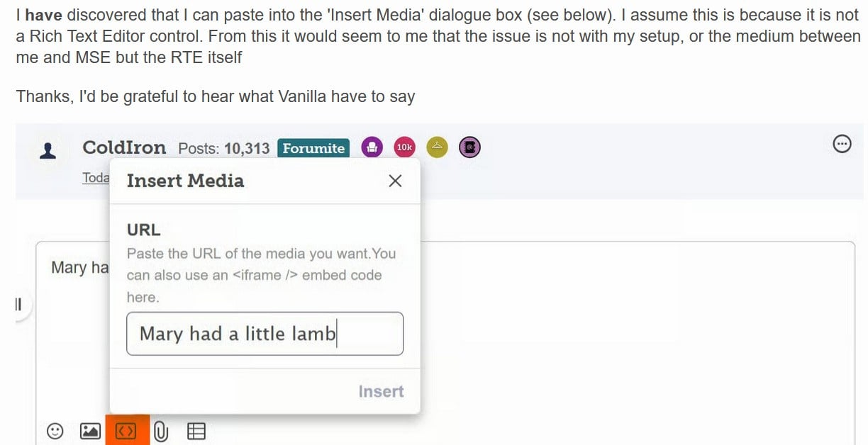Screen dimensions: 868x445
Task: Click the Insert Media dialog title
Action: [185, 181]
